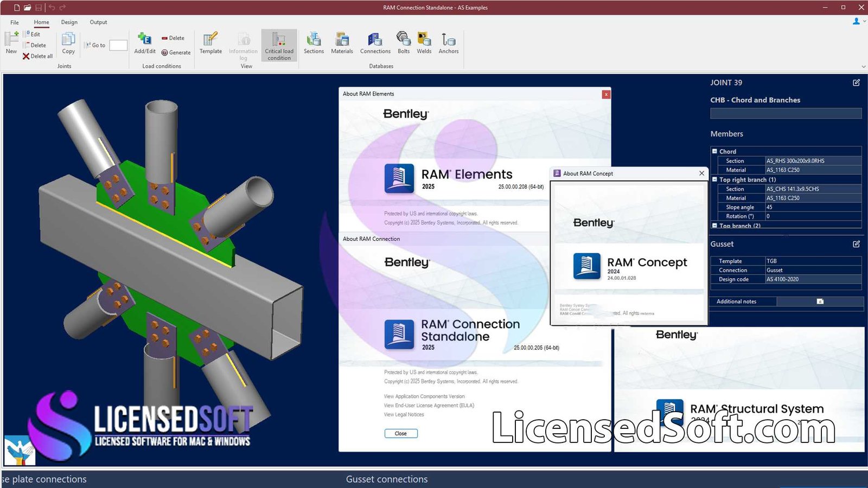Open View End-User License Agreement (EULA) link

tap(429, 406)
